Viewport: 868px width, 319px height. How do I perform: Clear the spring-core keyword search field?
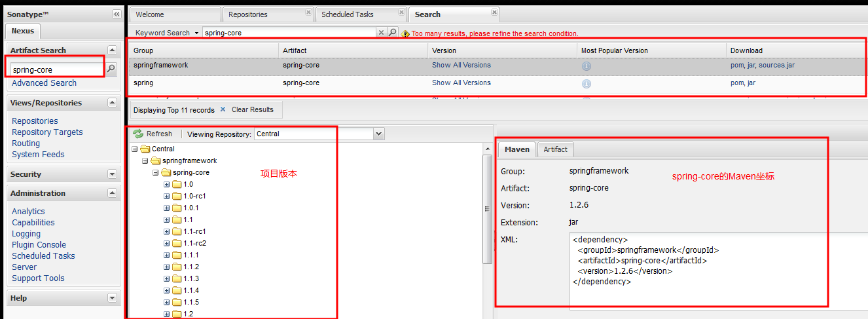(x=381, y=32)
